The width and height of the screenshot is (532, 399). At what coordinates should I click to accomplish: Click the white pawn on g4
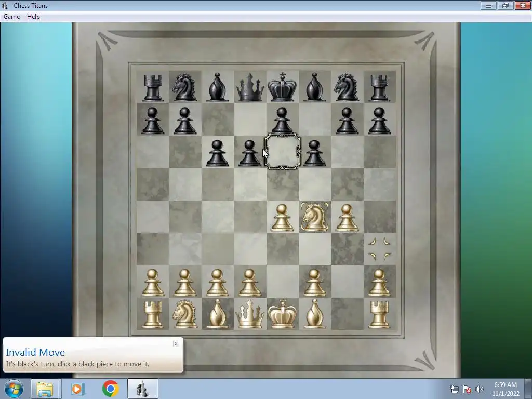click(x=347, y=218)
